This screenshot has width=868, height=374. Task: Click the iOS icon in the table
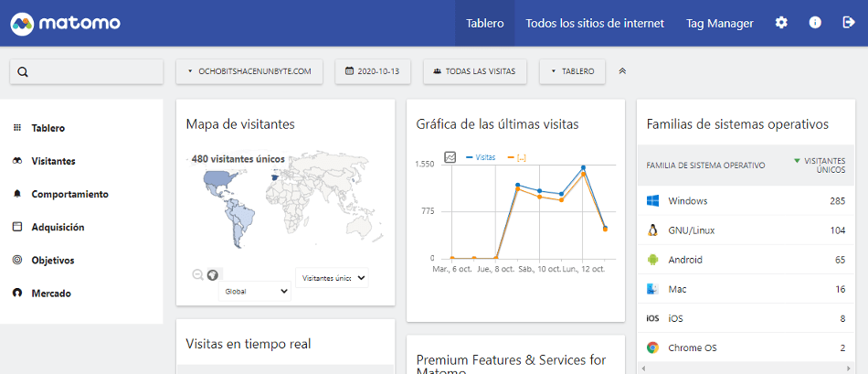652,318
